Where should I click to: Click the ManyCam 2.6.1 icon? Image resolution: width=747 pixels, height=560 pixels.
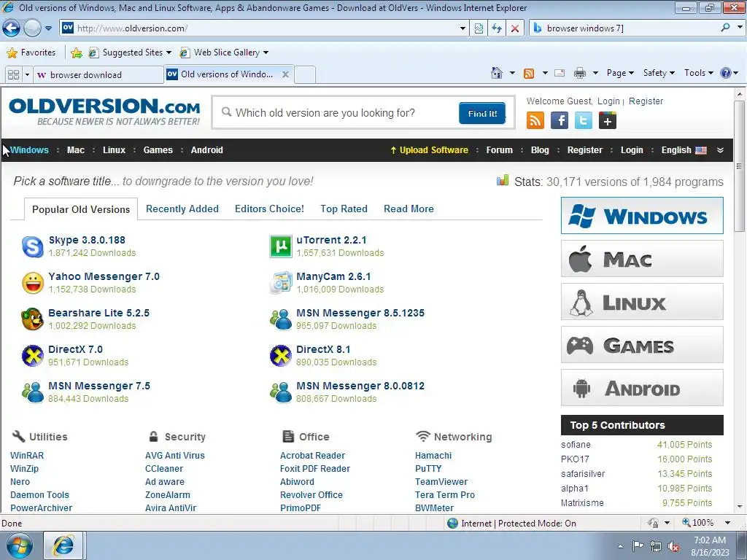(x=281, y=283)
